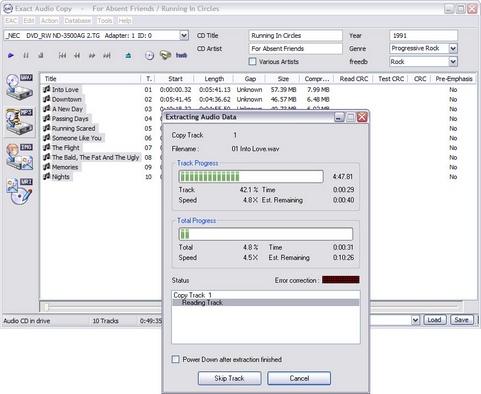Click the Error correction indicator
The image size is (481, 394).
tap(341, 280)
